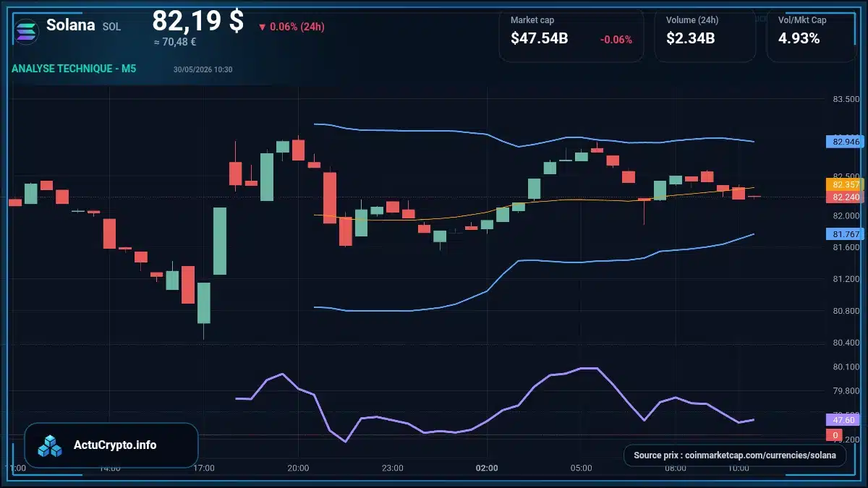Click the ≈ 70,48 € converted price
The image size is (868, 488).
pos(174,42)
